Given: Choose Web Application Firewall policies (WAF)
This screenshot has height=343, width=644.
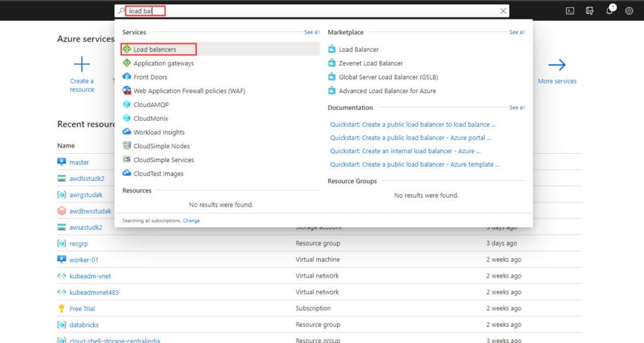Looking at the screenshot, I should click(189, 91).
